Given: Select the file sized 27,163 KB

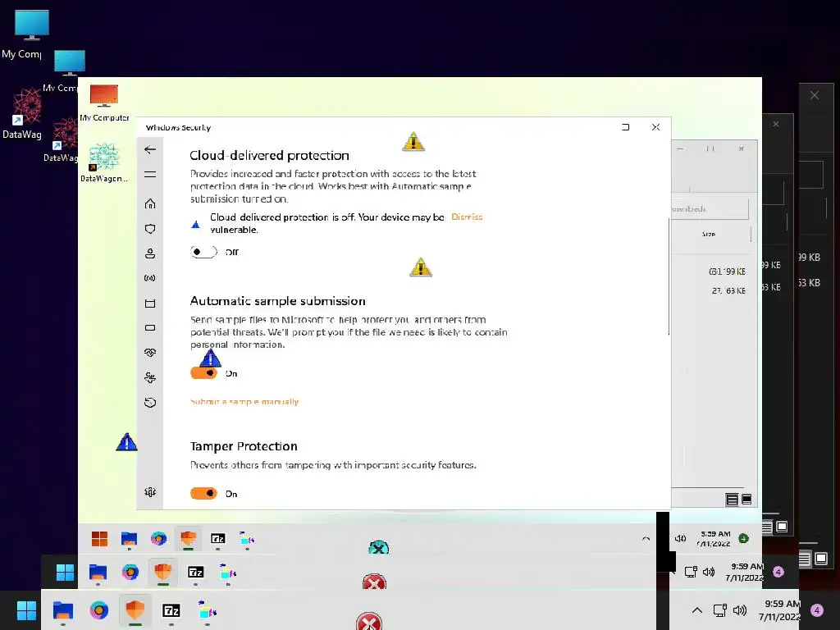Looking at the screenshot, I should (x=728, y=290).
